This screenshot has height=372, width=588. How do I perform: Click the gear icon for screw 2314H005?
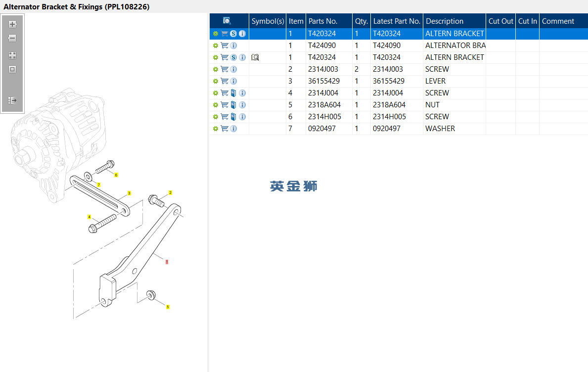click(216, 117)
